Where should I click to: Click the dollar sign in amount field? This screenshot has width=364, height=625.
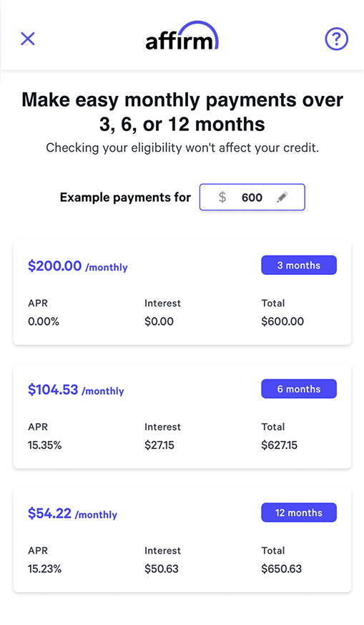[222, 197]
